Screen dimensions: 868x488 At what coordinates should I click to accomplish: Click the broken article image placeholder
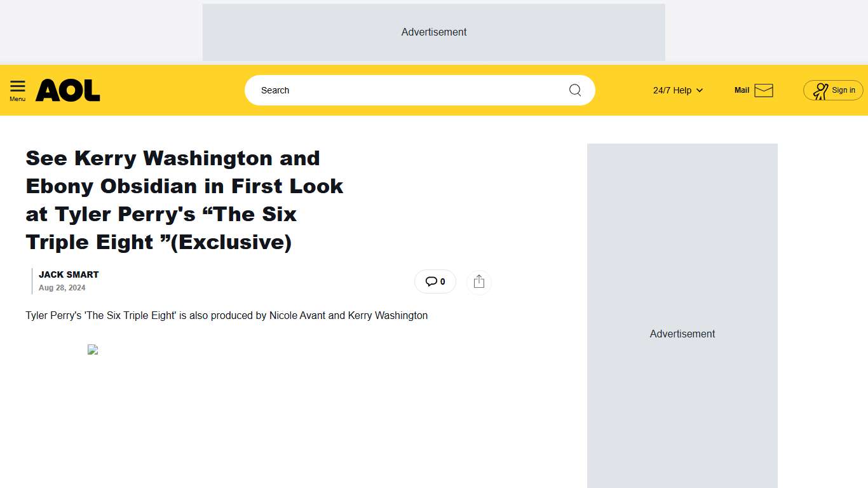[x=93, y=349]
